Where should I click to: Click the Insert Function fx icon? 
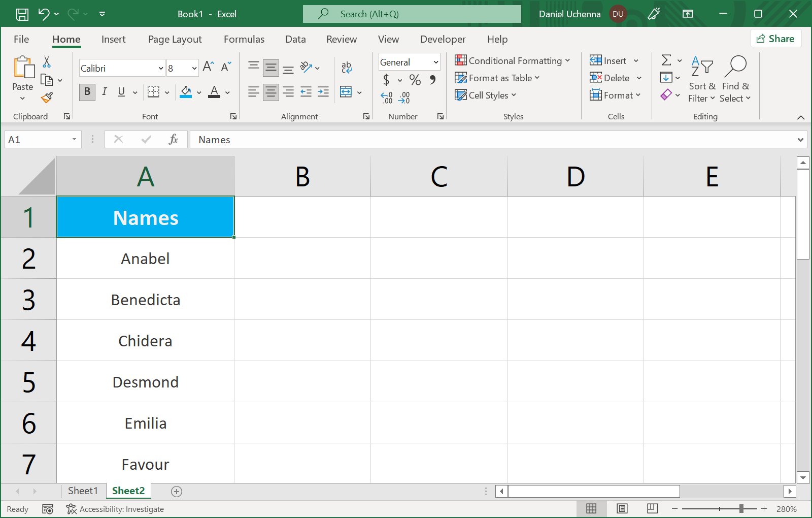tap(173, 140)
